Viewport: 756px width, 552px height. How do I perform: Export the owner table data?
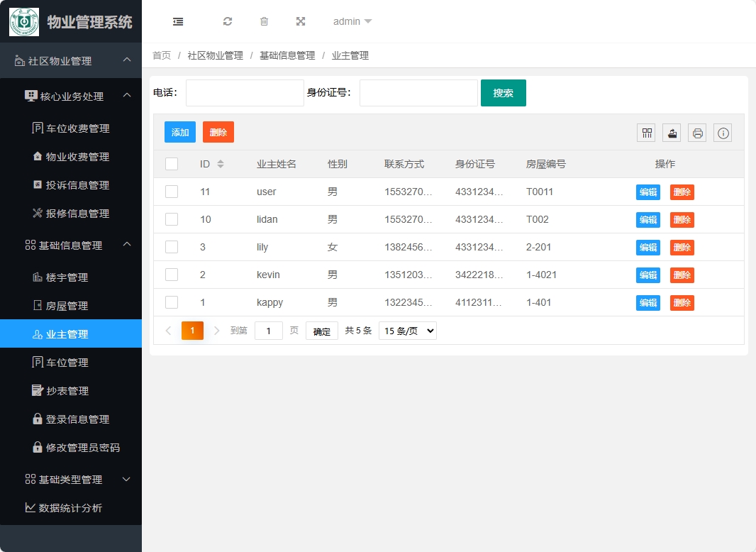point(672,133)
